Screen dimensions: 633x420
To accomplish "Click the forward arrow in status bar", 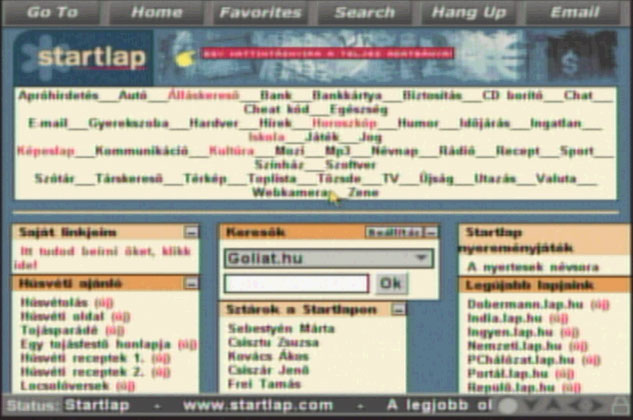I will [596, 405].
